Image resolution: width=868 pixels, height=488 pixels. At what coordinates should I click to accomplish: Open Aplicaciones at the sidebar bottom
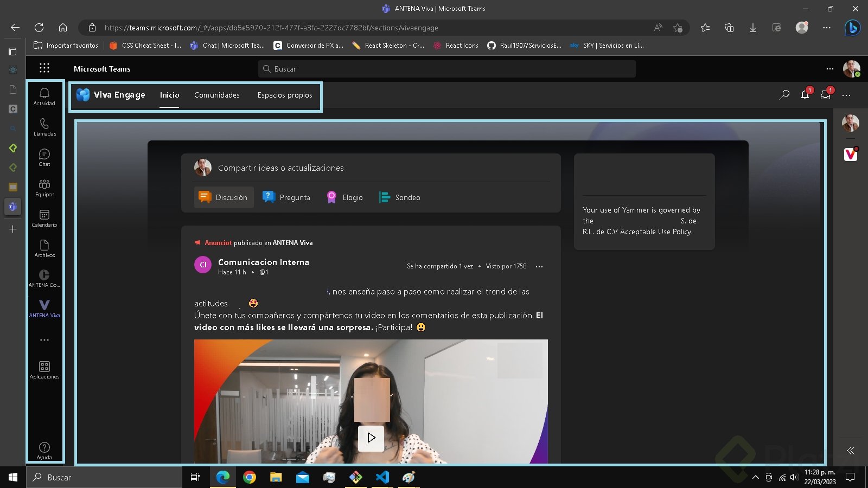44,369
